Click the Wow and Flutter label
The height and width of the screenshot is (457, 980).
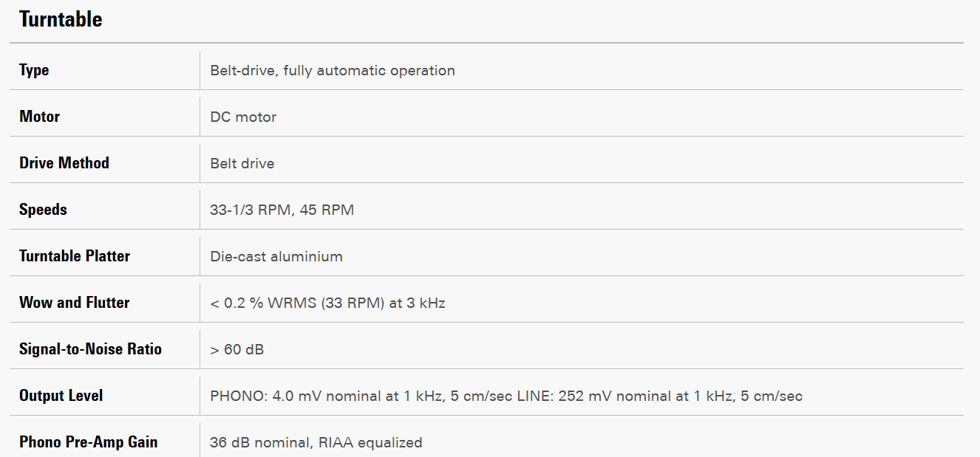(74, 303)
